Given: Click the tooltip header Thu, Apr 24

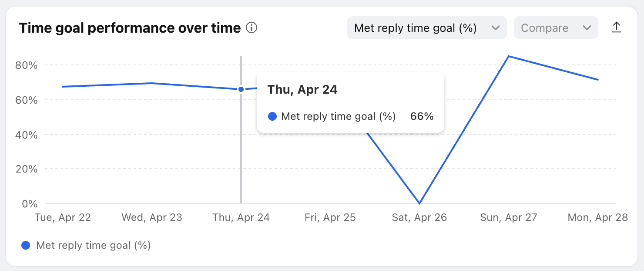Looking at the screenshot, I should coord(302,90).
